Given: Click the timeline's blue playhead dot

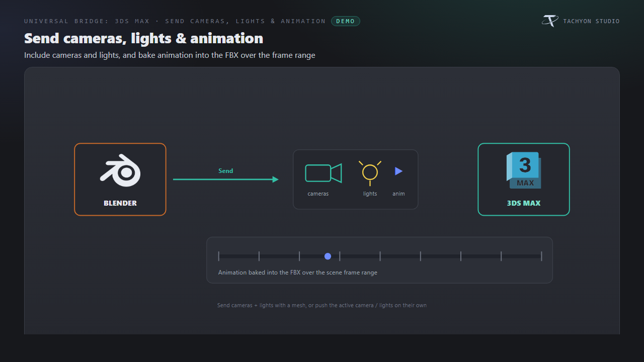Looking at the screenshot, I should pyautogui.click(x=328, y=256).
